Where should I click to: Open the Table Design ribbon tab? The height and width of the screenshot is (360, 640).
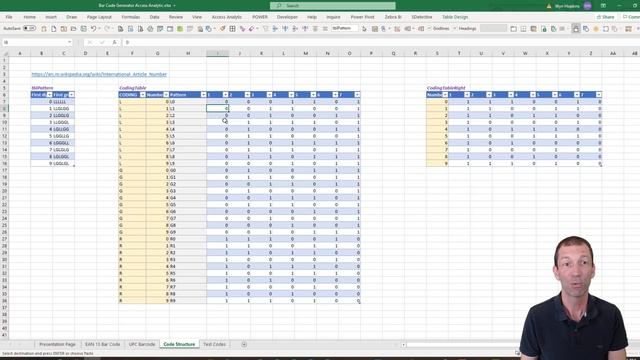(x=455, y=17)
